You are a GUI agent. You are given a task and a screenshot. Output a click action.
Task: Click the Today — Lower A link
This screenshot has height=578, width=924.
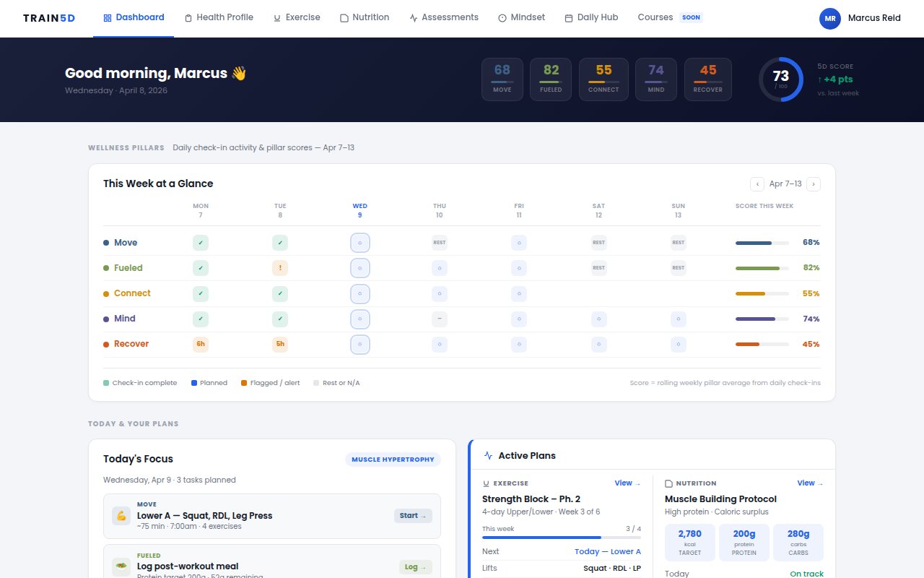click(608, 552)
